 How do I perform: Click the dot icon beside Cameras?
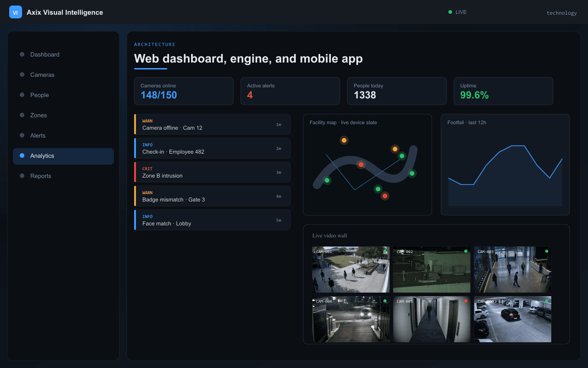click(x=22, y=75)
